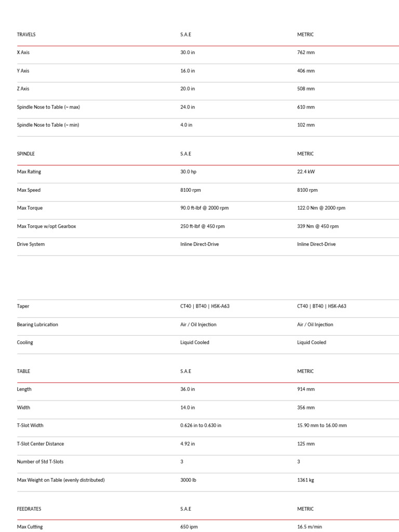
Task: Select the 30.0 hp Max Rating value
Action: click(x=188, y=171)
